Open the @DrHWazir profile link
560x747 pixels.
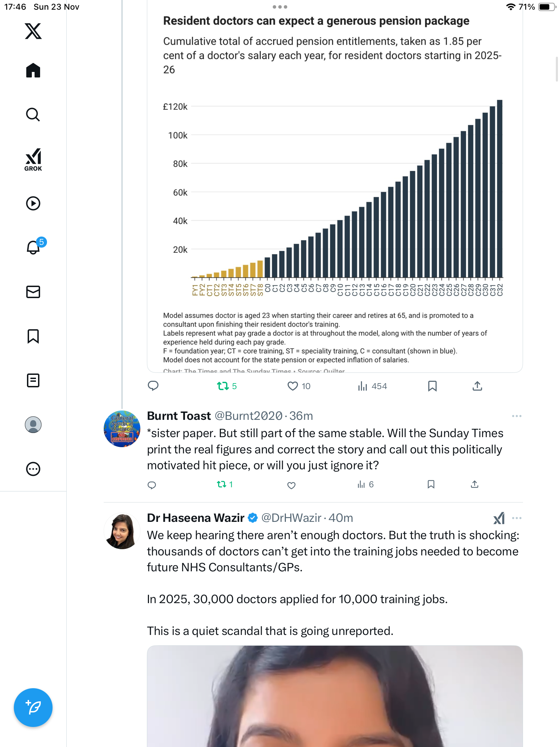pyautogui.click(x=291, y=518)
